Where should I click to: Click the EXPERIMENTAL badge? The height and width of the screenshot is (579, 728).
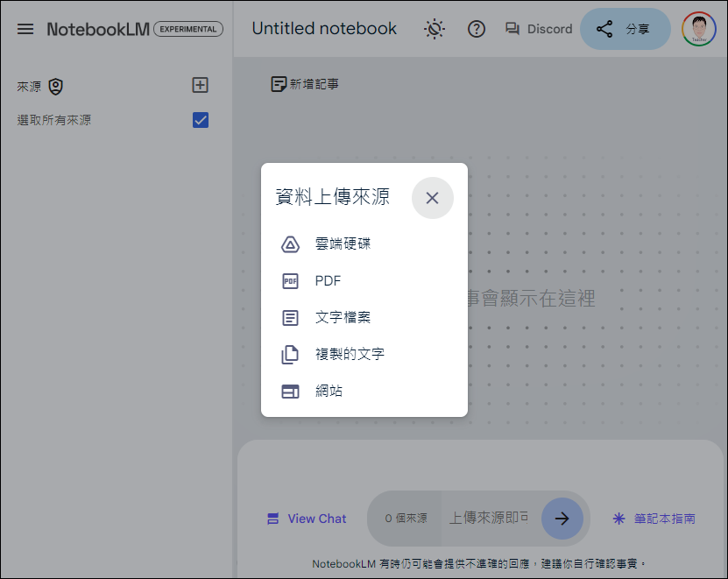(188, 29)
